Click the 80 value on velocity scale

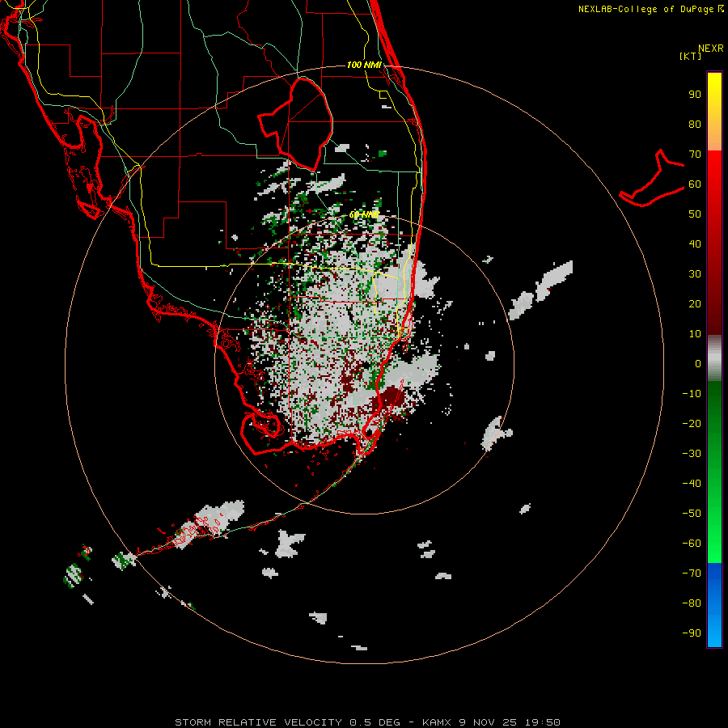pos(695,125)
